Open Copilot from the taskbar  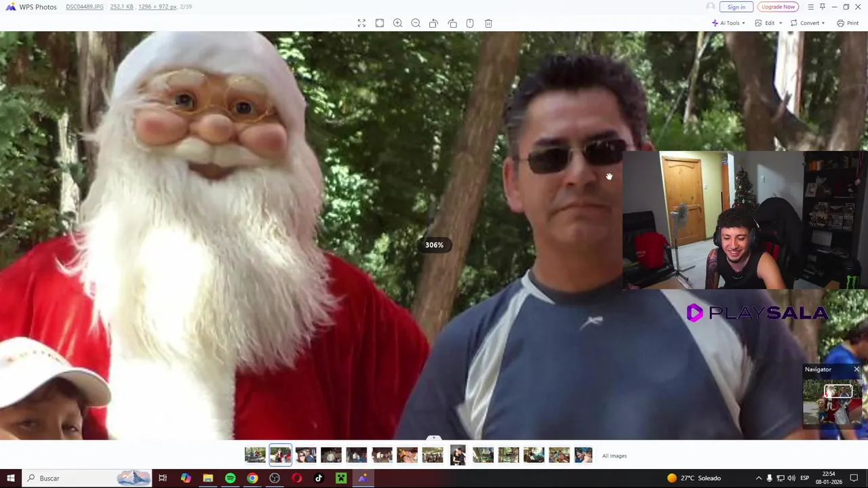point(185,478)
